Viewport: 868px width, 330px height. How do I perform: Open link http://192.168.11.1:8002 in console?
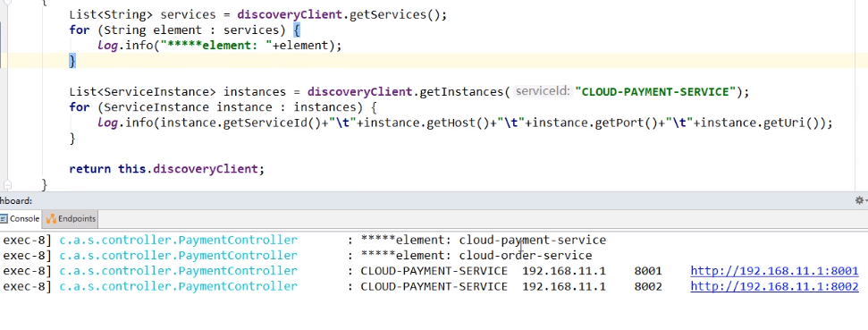774,286
